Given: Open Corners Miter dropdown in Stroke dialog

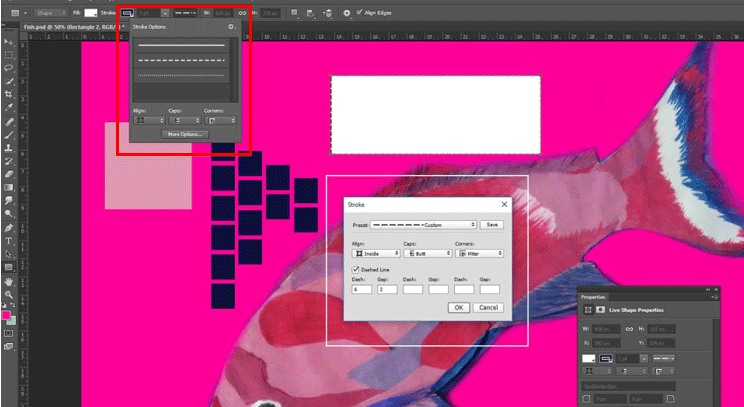Looking at the screenshot, I should [479, 253].
